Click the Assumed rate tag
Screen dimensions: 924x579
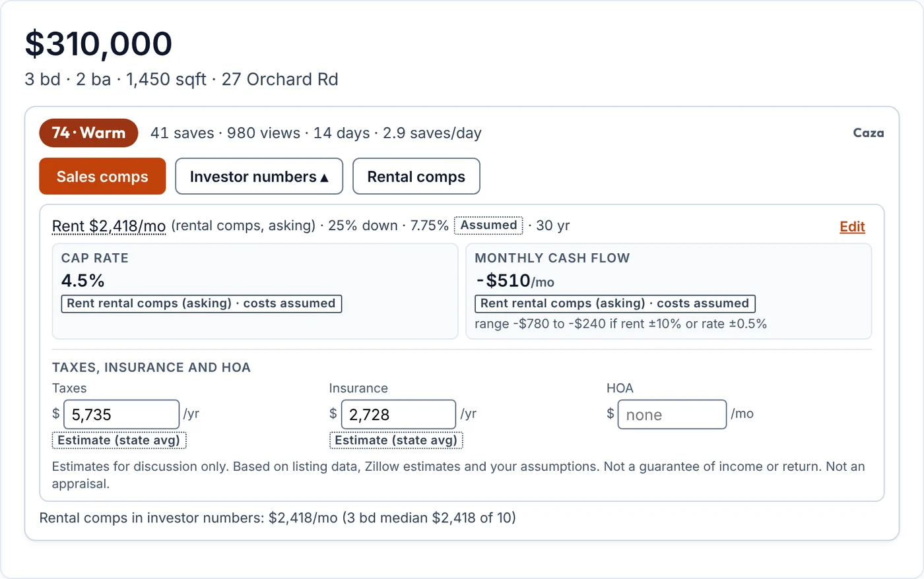(x=488, y=226)
